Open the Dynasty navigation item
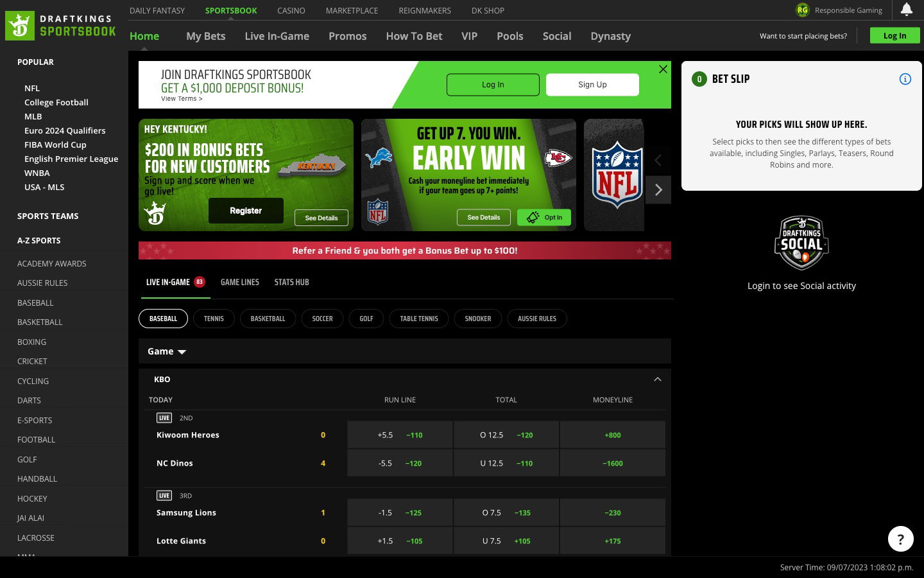 click(x=611, y=36)
